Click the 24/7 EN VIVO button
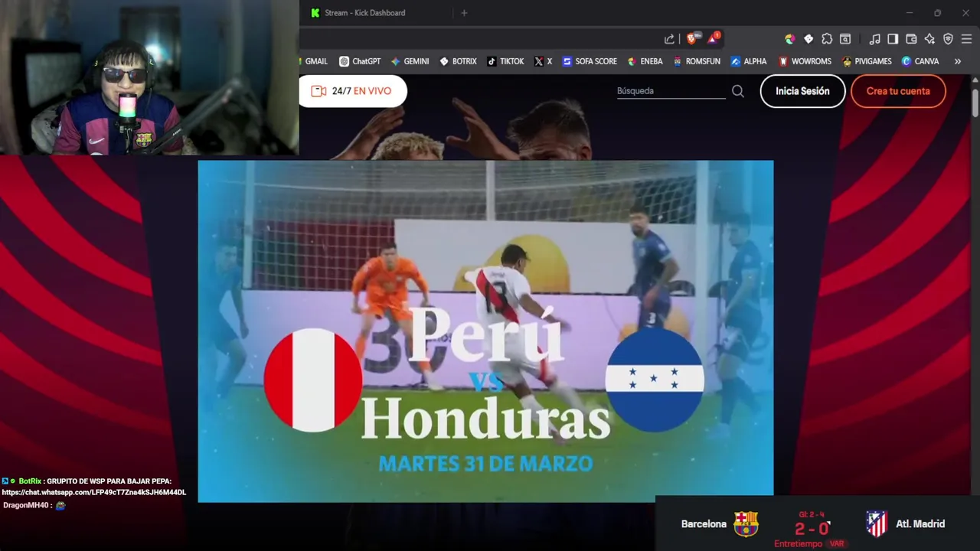The width and height of the screenshot is (980, 551). tap(351, 91)
